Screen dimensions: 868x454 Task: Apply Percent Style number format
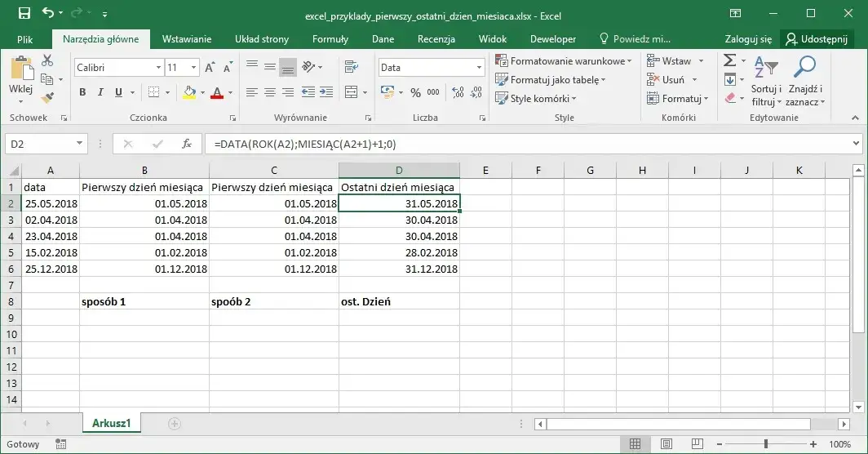point(415,92)
